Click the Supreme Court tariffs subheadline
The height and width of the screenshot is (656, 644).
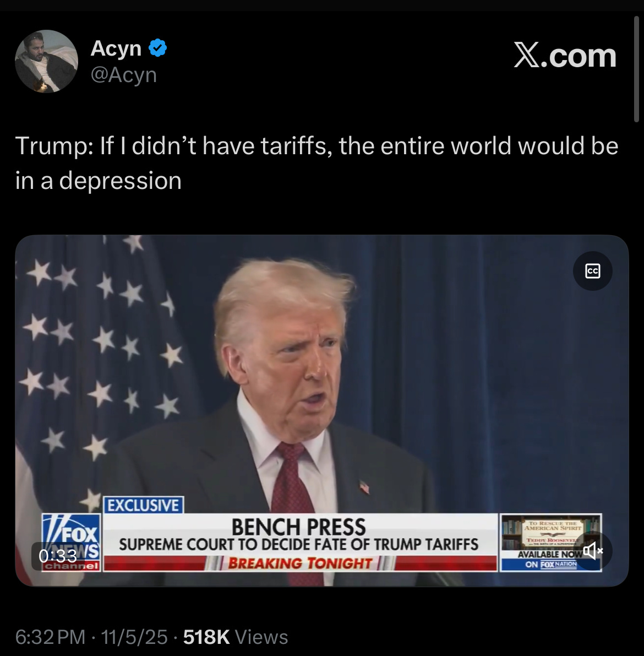pyautogui.click(x=298, y=544)
